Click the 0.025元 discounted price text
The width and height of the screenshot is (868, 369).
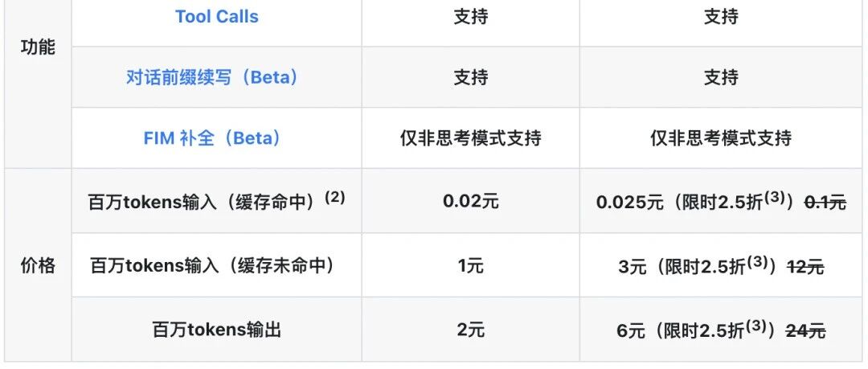tap(629, 203)
